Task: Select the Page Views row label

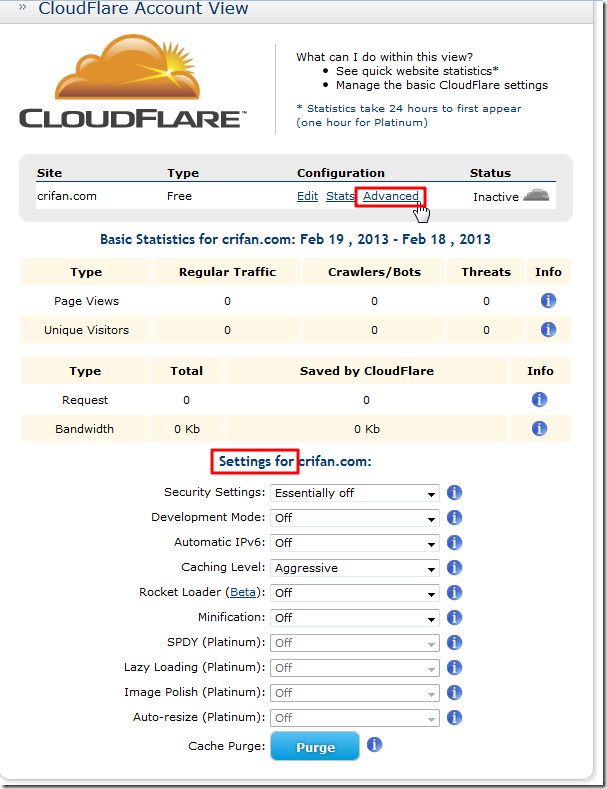Action: pos(87,301)
